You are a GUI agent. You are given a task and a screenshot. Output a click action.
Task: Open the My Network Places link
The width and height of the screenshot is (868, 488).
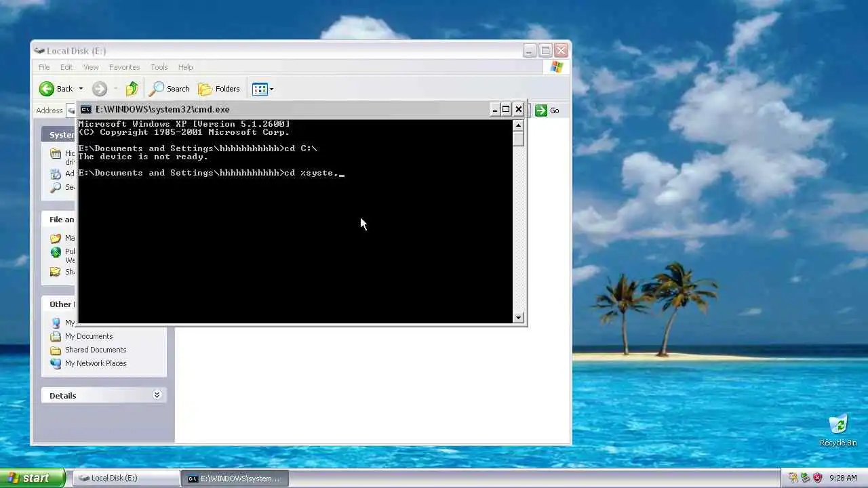[96, 363]
